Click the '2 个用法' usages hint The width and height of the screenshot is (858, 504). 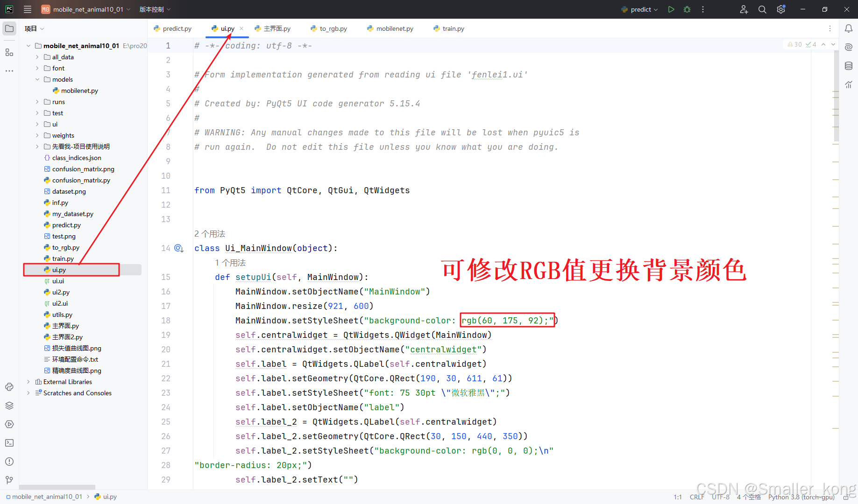pyautogui.click(x=210, y=234)
